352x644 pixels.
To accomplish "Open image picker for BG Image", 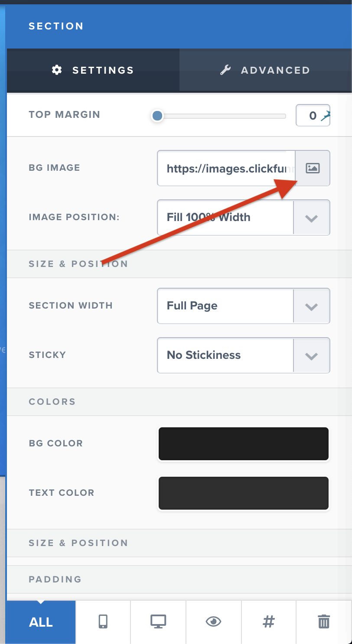I will click(313, 168).
